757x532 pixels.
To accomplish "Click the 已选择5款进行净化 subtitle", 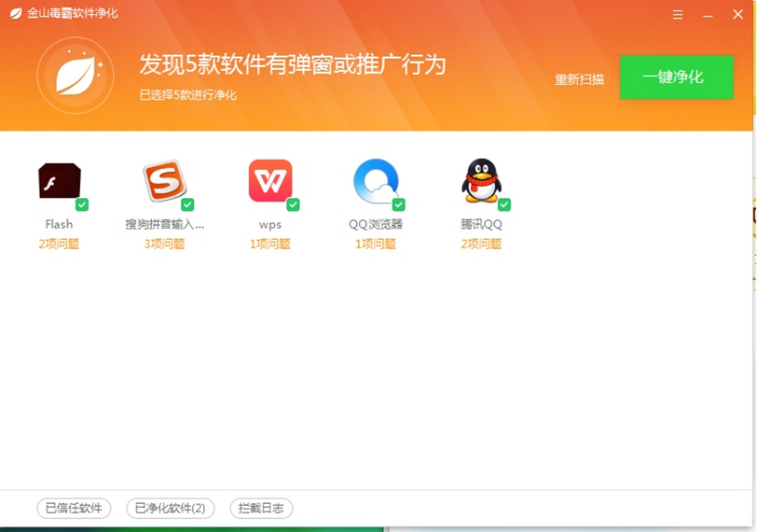I will coord(188,95).
